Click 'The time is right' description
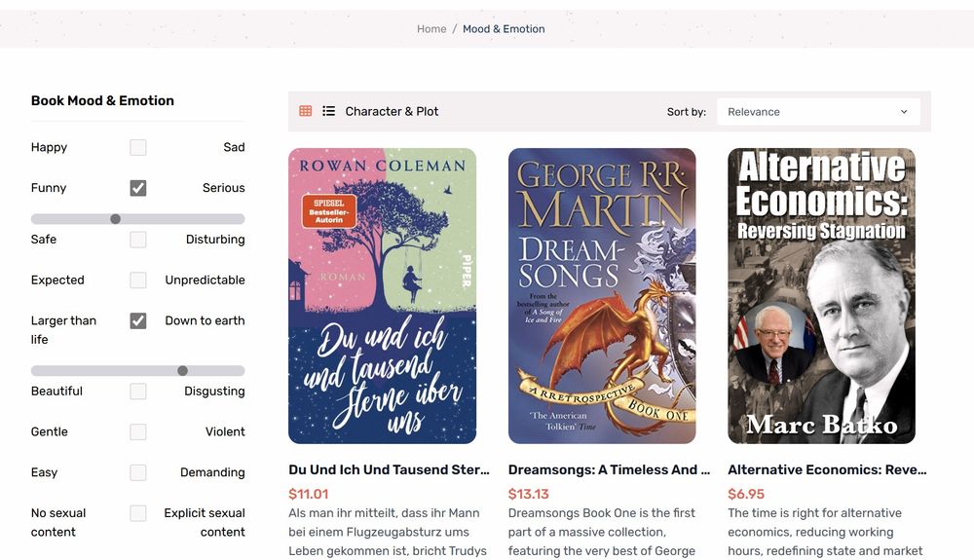Viewport: 974px width, 560px height. pyautogui.click(x=825, y=532)
